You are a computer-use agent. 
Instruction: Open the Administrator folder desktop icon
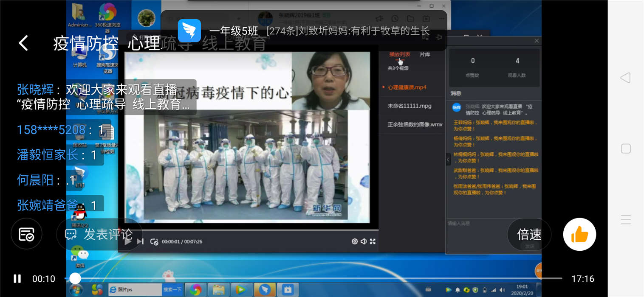coord(79,15)
